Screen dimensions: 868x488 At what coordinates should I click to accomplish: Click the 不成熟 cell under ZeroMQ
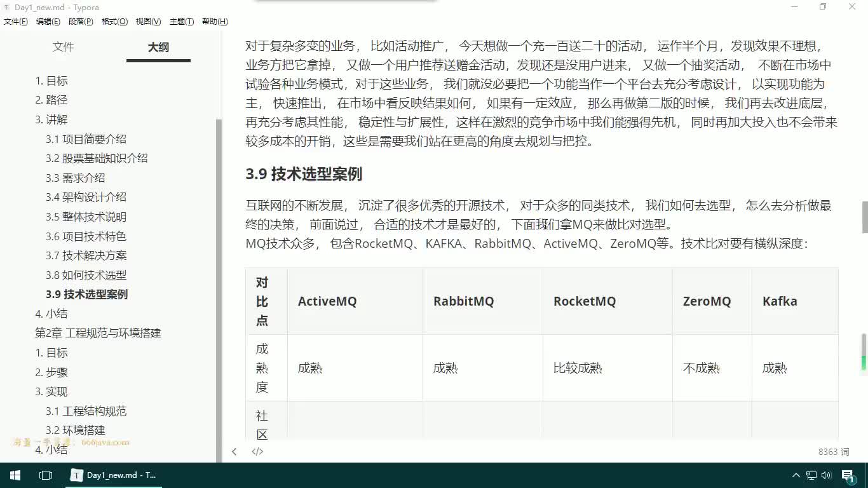pyautogui.click(x=712, y=368)
